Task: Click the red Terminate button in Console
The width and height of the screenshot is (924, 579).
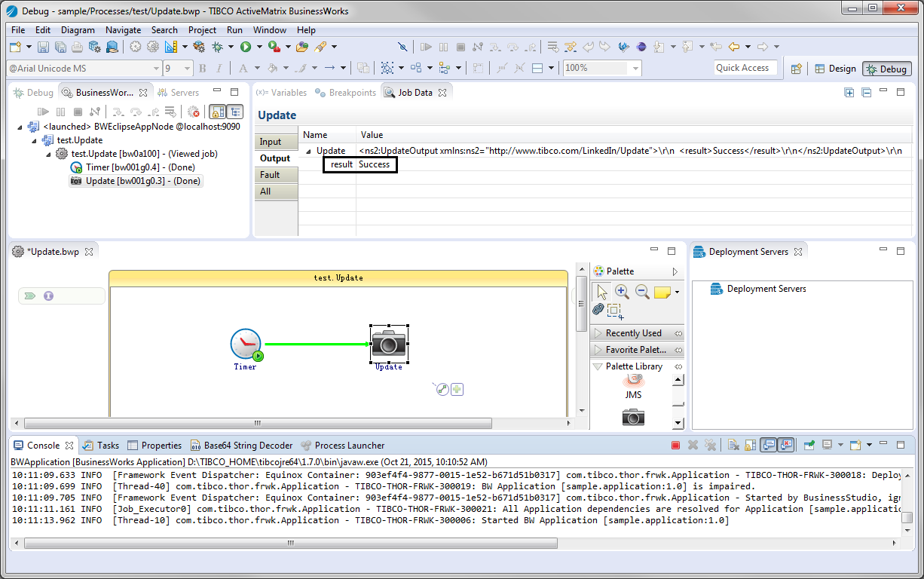Action: [675, 446]
